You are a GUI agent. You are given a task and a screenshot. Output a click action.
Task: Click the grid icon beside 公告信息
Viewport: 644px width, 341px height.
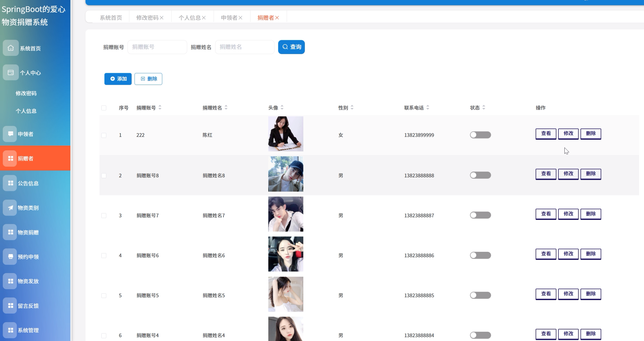click(10, 183)
